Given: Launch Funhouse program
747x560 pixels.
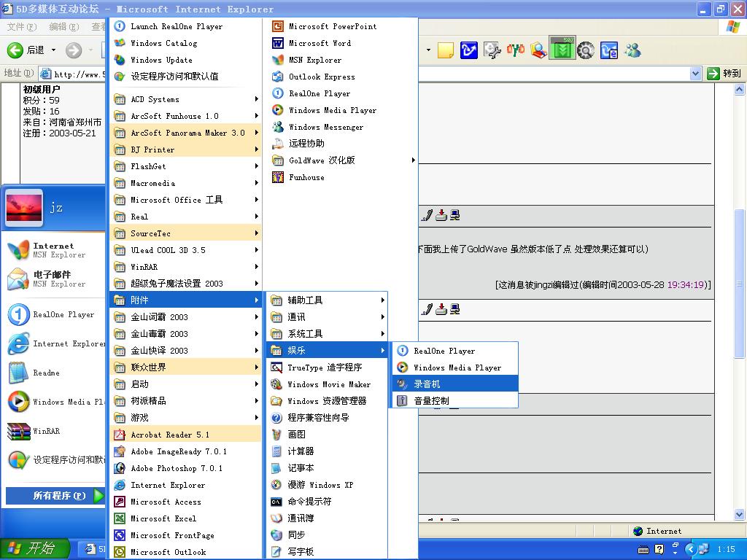Looking at the screenshot, I should 340,177.
